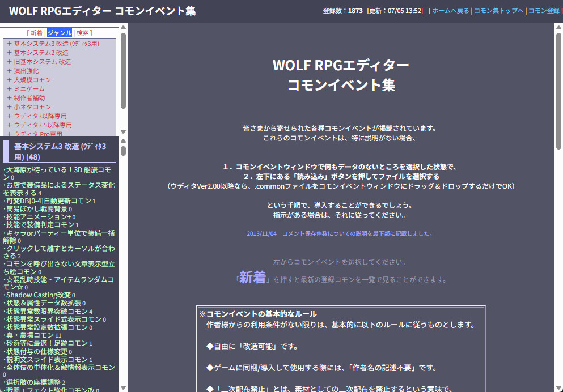Viewport: 563px width, 392px height.
Task: Click genre list scrollbar down arrow
Action: tap(123, 131)
